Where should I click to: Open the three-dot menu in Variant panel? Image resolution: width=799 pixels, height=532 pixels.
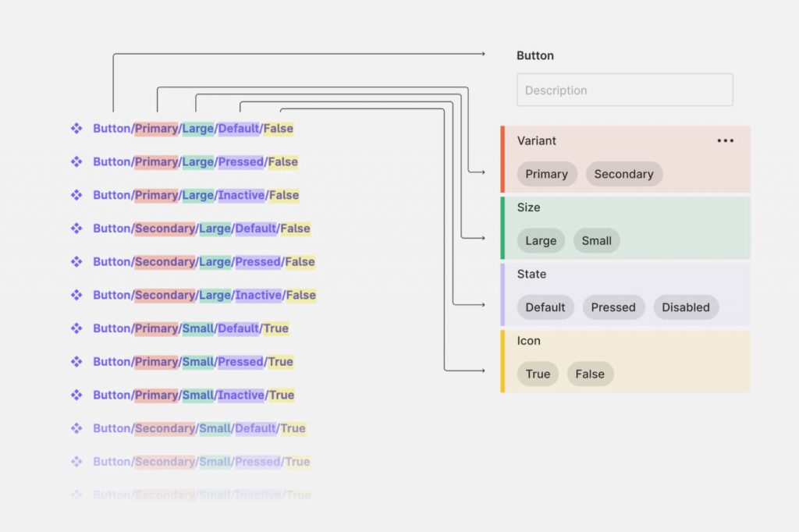pos(725,140)
